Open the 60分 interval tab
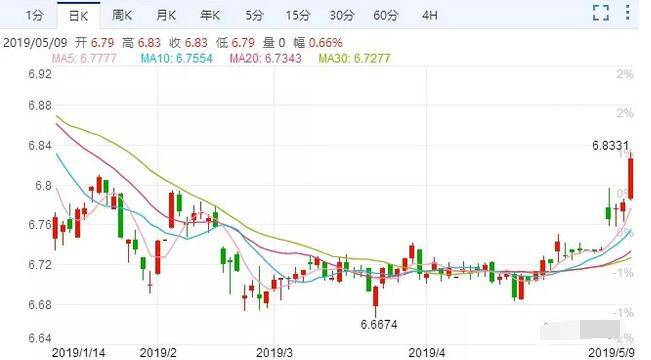Image resolution: width=651 pixels, height=360 pixels. coord(386,15)
